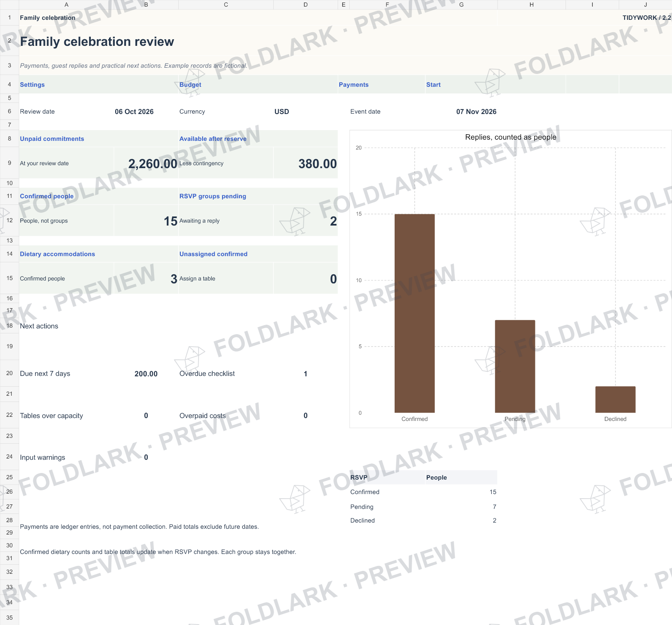Click the Confirmed people heading
This screenshot has width=672, height=625.
47,196
